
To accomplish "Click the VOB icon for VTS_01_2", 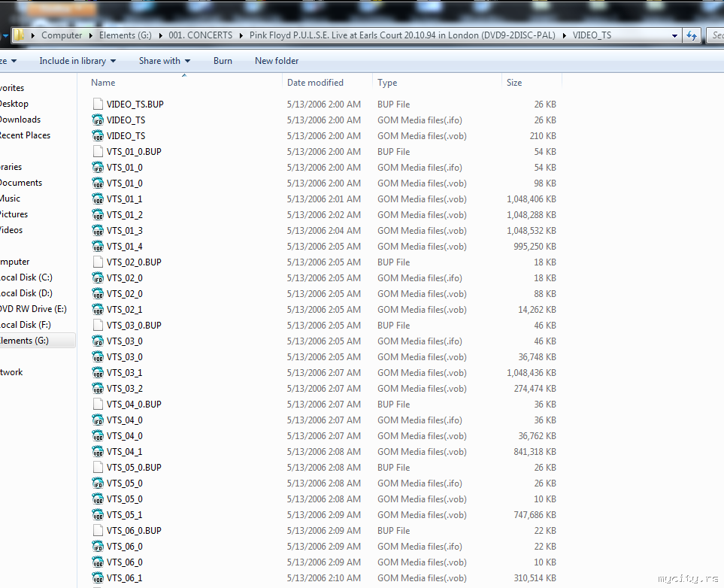I will tap(98, 214).
